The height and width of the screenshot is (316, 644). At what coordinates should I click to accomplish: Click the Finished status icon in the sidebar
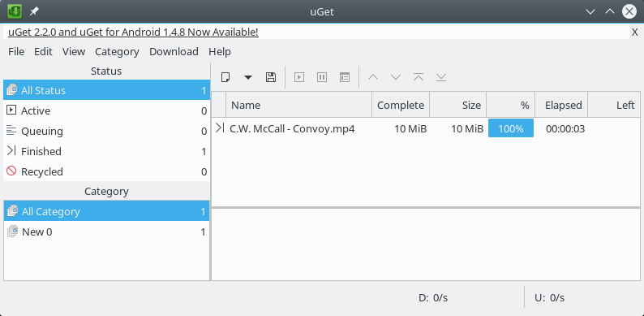tap(12, 150)
